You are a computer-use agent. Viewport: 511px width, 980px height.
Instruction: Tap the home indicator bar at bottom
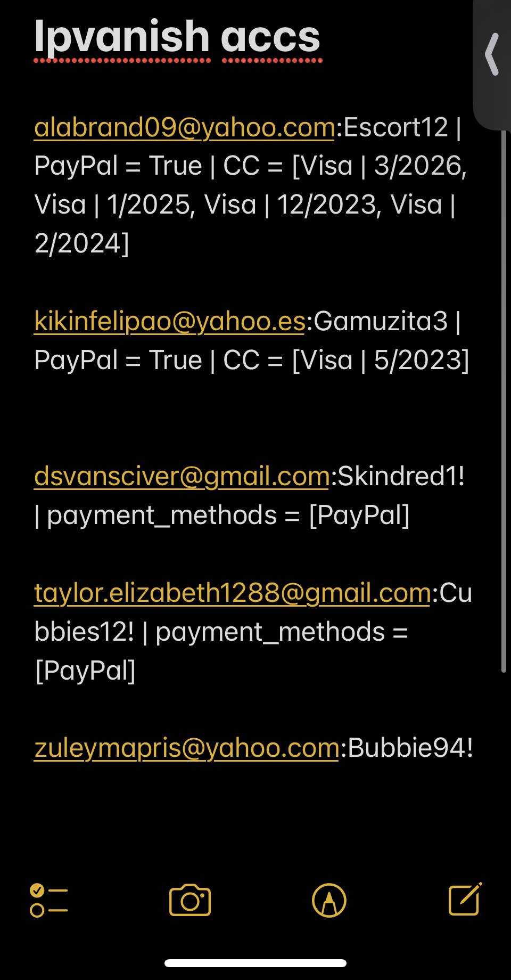point(256,963)
